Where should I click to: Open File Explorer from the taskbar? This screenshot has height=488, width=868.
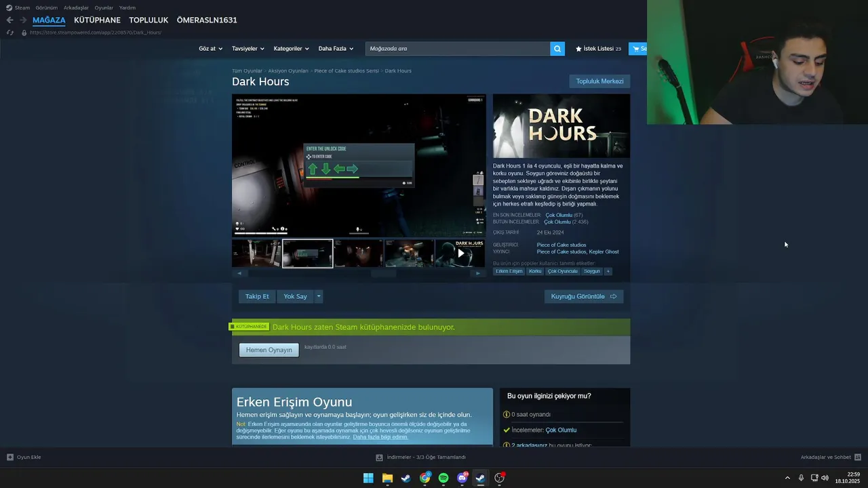[387, 478]
